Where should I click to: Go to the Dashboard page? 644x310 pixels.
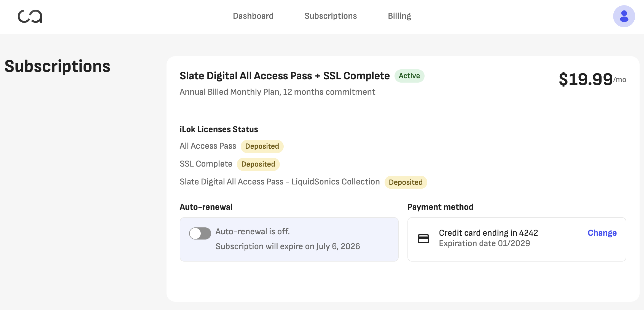[253, 16]
